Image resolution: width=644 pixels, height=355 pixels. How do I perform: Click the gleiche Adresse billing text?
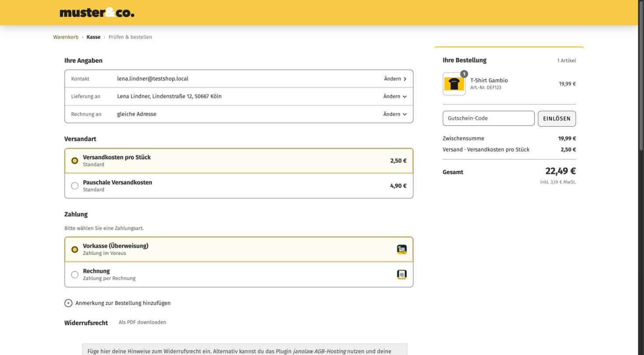pos(137,114)
